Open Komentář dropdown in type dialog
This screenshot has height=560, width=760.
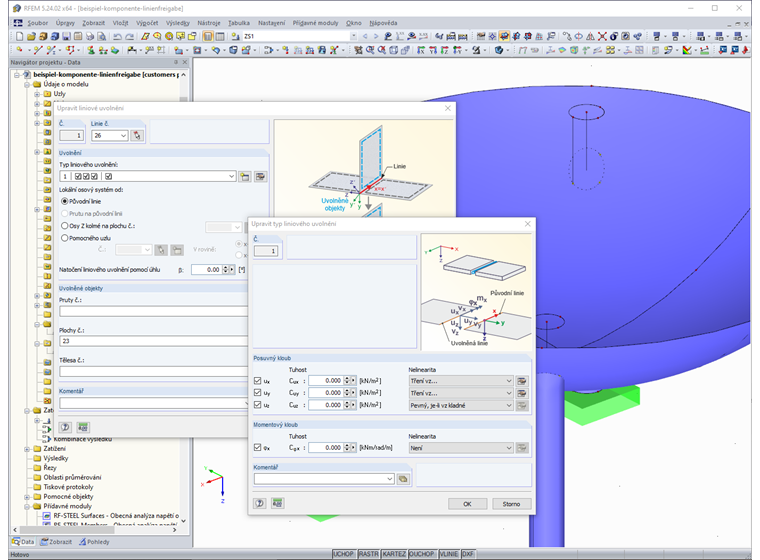[x=390, y=479]
